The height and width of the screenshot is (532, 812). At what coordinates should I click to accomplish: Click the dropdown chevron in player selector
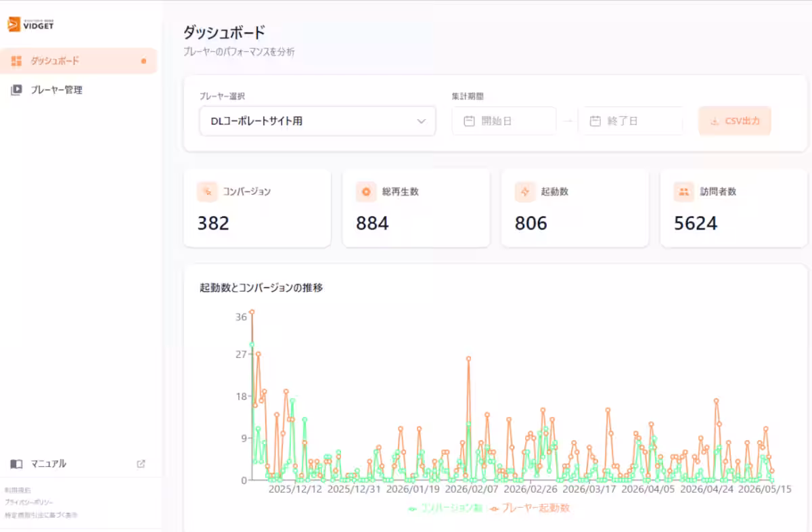point(422,121)
